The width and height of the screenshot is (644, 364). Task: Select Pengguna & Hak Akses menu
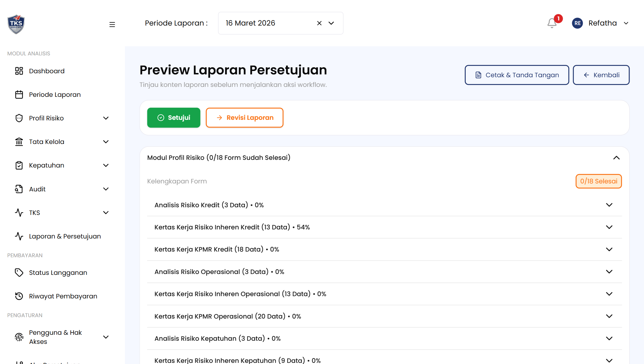click(x=55, y=337)
